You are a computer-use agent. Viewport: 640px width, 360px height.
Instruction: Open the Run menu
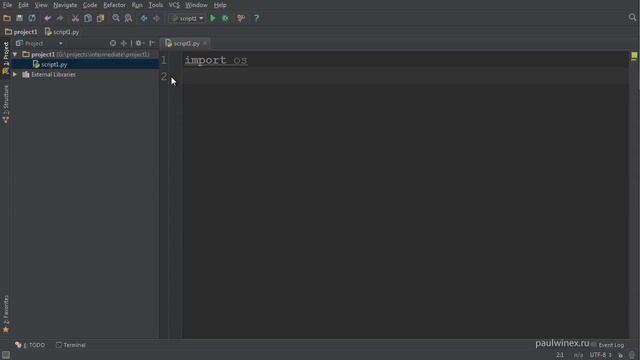(137, 5)
